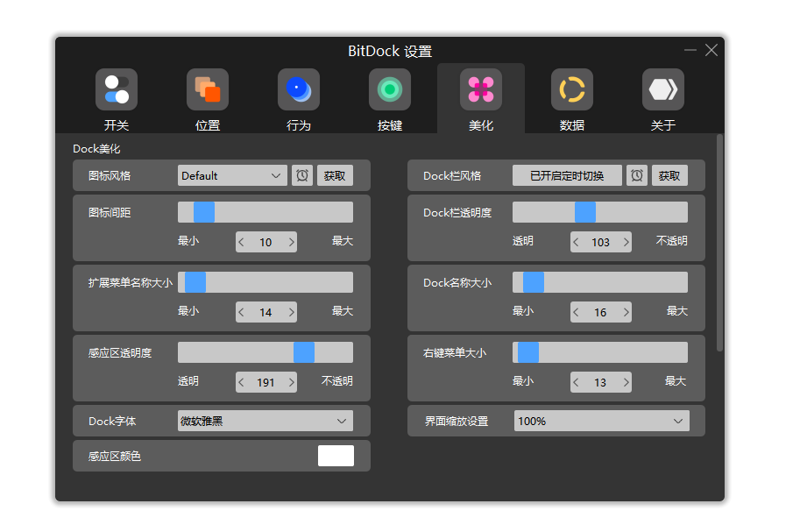Image resolution: width=807 pixels, height=532 pixels.
Task: Expand the 图标风格 Default dropdown
Action: (x=232, y=175)
